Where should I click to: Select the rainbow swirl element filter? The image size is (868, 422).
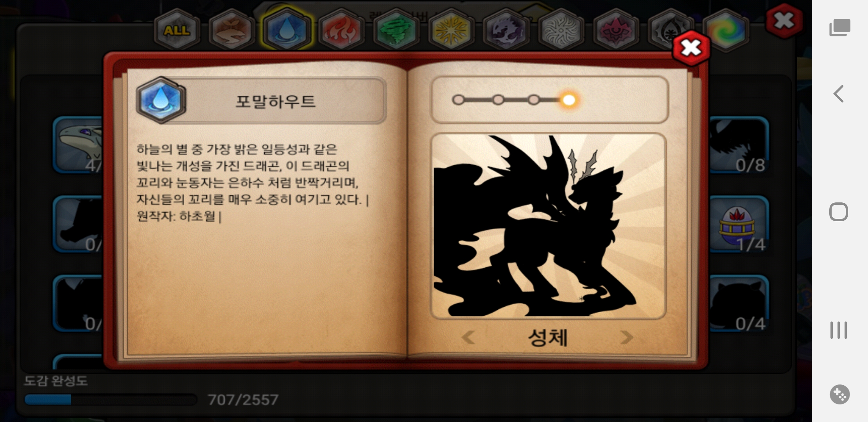click(726, 30)
